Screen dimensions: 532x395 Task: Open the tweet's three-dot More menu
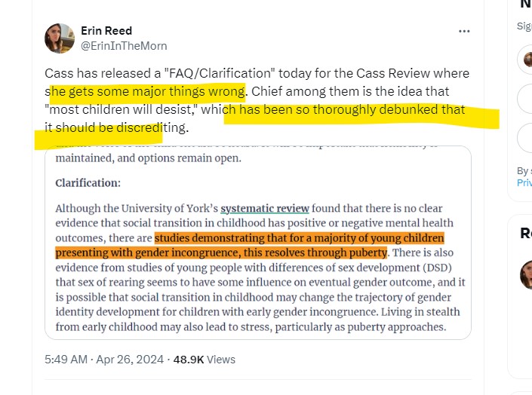pos(464,32)
